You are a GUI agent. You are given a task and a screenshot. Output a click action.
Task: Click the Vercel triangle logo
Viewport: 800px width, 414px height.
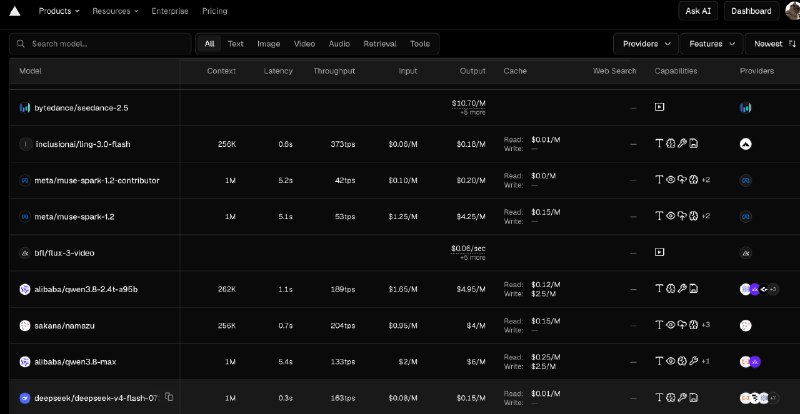click(15, 11)
